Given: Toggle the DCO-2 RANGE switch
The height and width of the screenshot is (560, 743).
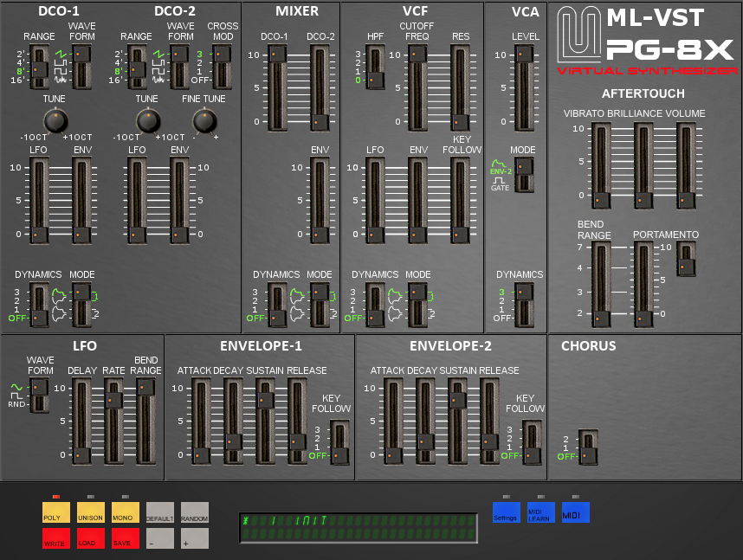Looking at the screenshot, I should pos(137,67).
